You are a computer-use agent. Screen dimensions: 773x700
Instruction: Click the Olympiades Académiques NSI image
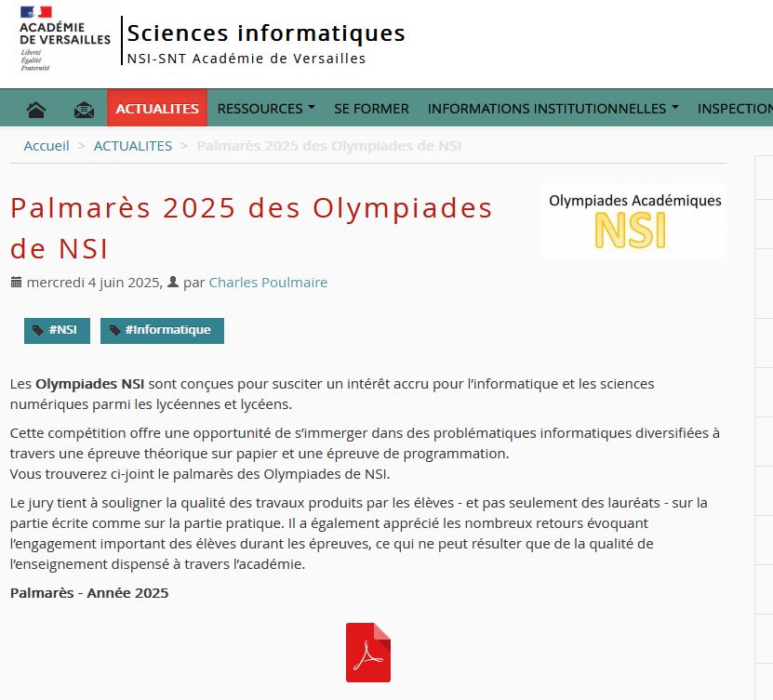click(x=633, y=219)
